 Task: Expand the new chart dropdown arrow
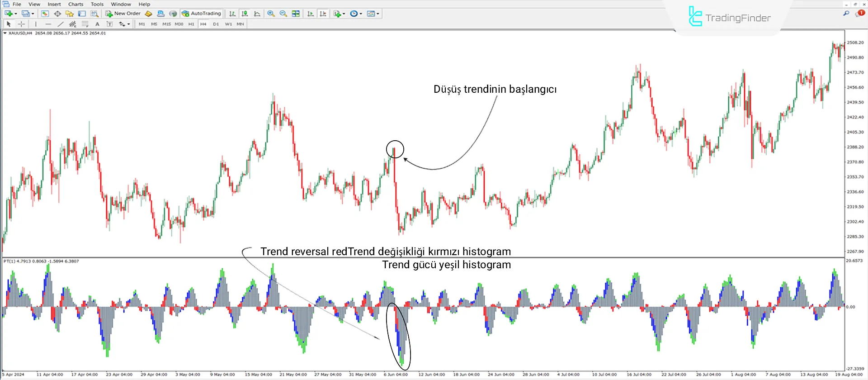coord(16,14)
